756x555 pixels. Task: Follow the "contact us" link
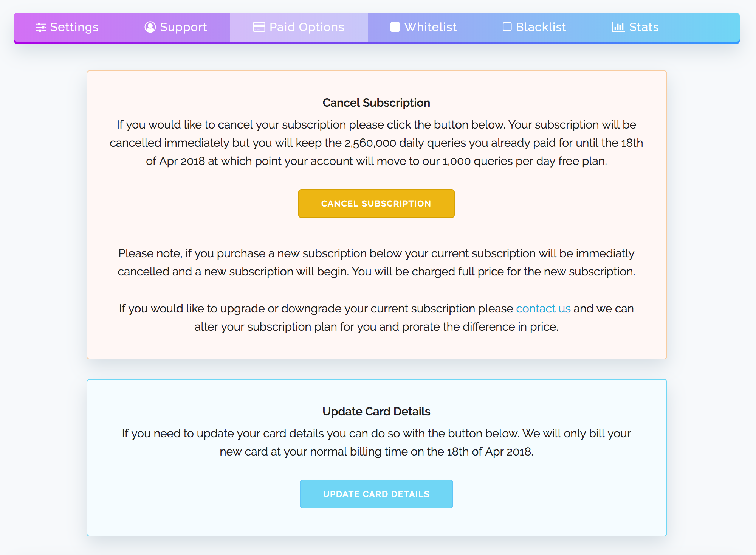[x=543, y=309]
